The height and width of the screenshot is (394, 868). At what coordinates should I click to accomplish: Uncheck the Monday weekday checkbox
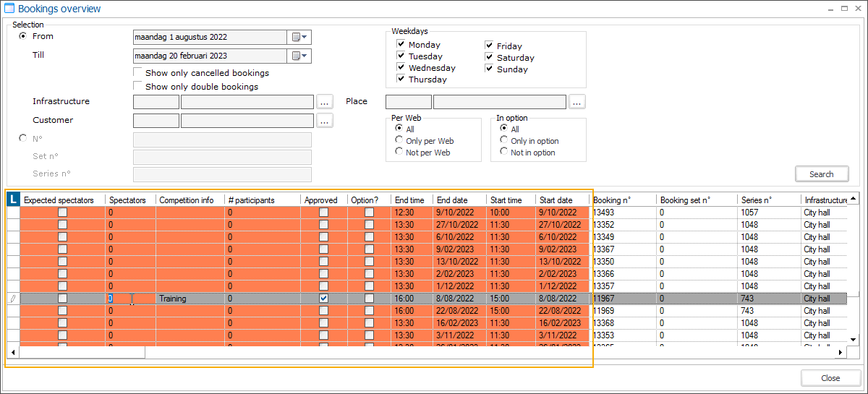click(401, 45)
